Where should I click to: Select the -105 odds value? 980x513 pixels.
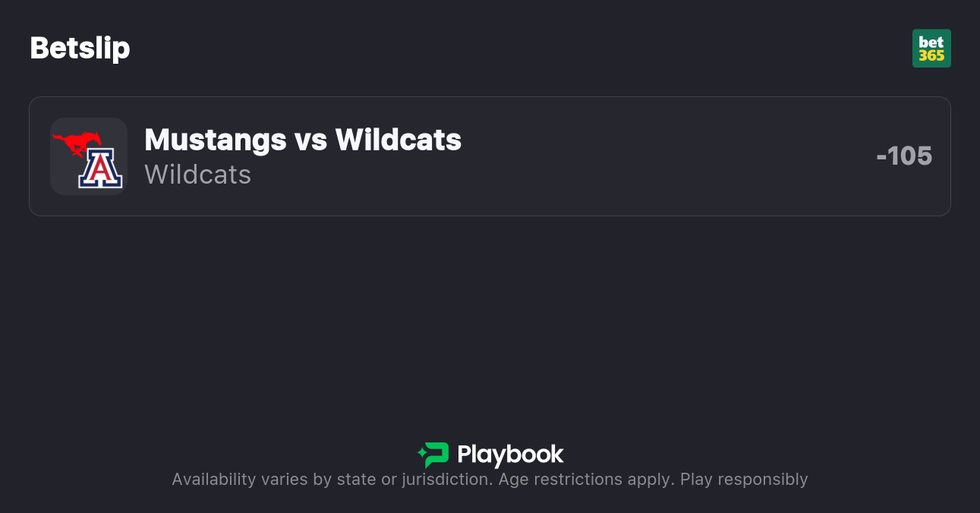coord(904,156)
